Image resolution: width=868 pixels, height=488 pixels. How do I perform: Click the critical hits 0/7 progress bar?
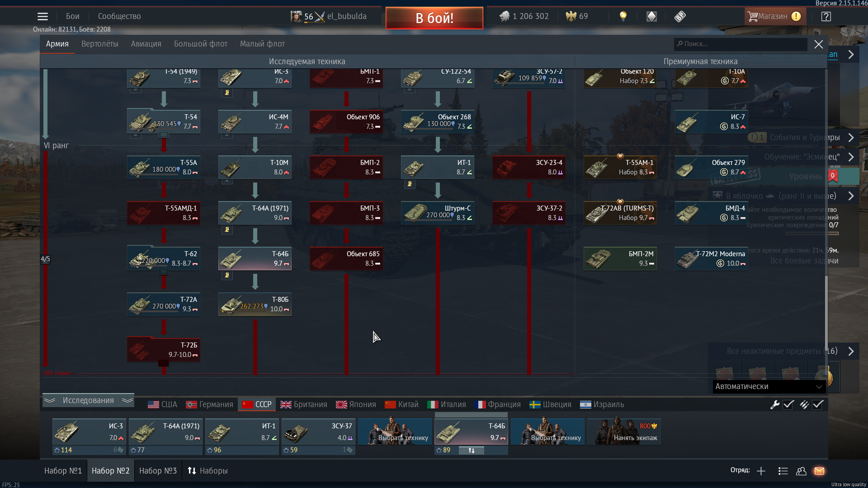pyautogui.click(x=812, y=234)
